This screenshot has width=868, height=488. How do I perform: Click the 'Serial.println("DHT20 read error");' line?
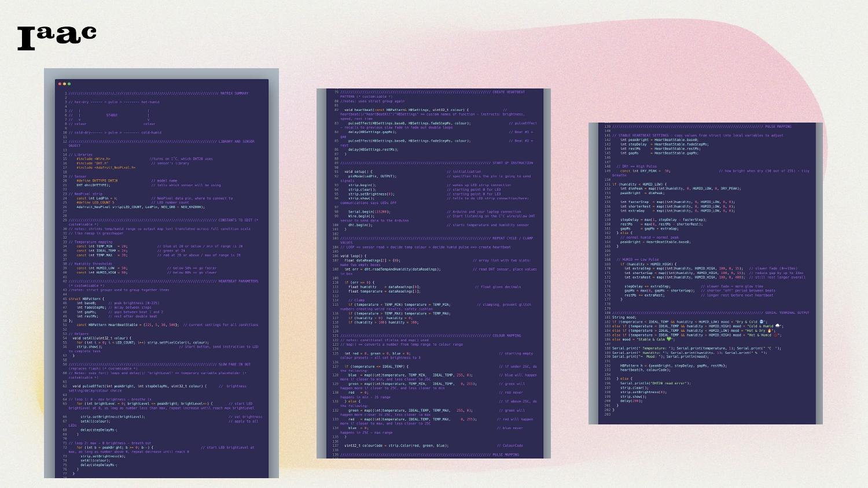coord(655,383)
